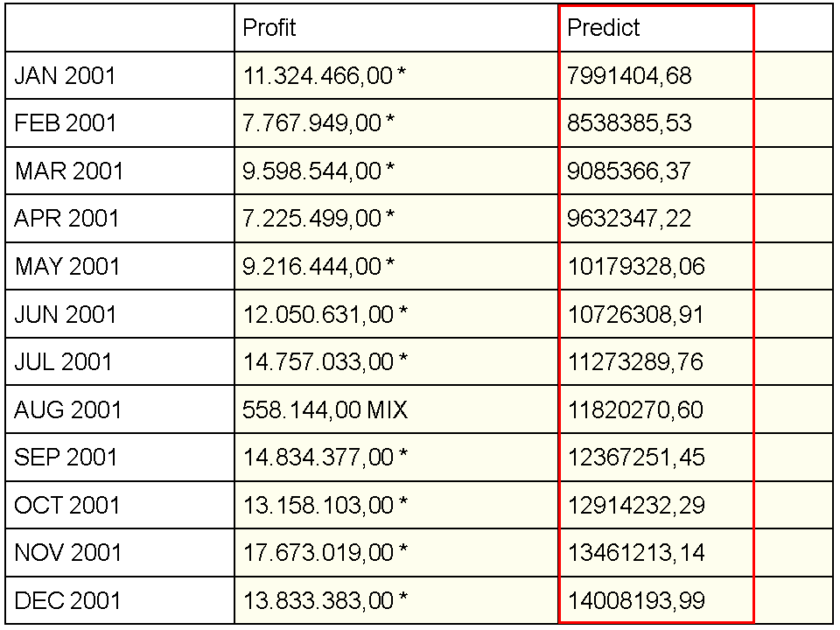Select Profit value 7.225.499,00
Image resolution: width=840 pixels, height=630 pixels.
[x=311, y=219]
